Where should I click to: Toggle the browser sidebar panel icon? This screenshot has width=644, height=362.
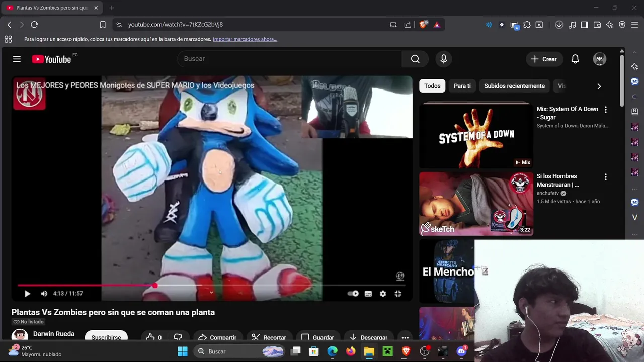(584, 25)
